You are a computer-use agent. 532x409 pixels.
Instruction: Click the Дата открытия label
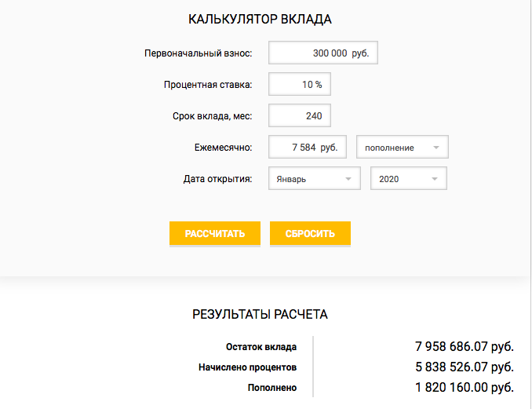click(218, 179)
